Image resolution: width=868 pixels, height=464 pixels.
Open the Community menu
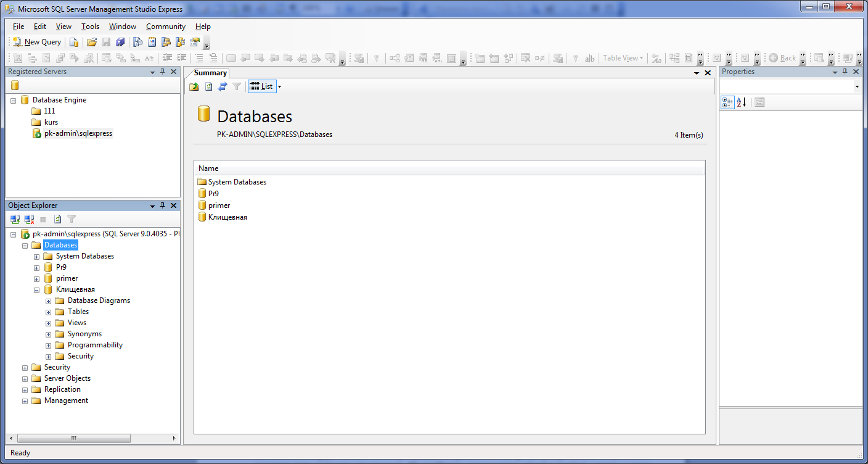click(166, 27)
